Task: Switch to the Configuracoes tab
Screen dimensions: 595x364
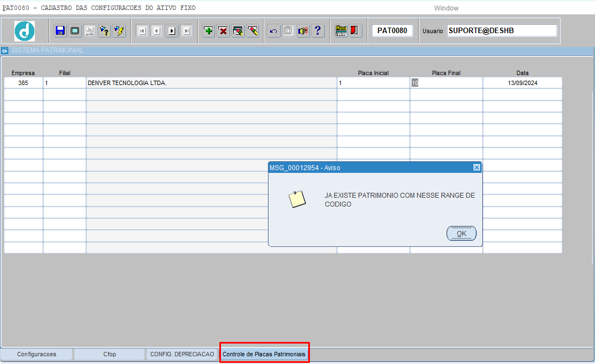Action: 36,354
